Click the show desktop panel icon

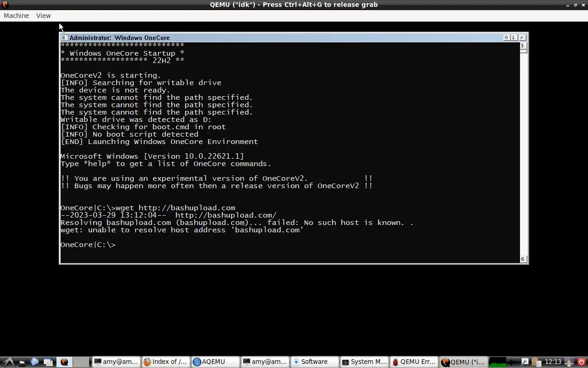[x=48, y=362]
